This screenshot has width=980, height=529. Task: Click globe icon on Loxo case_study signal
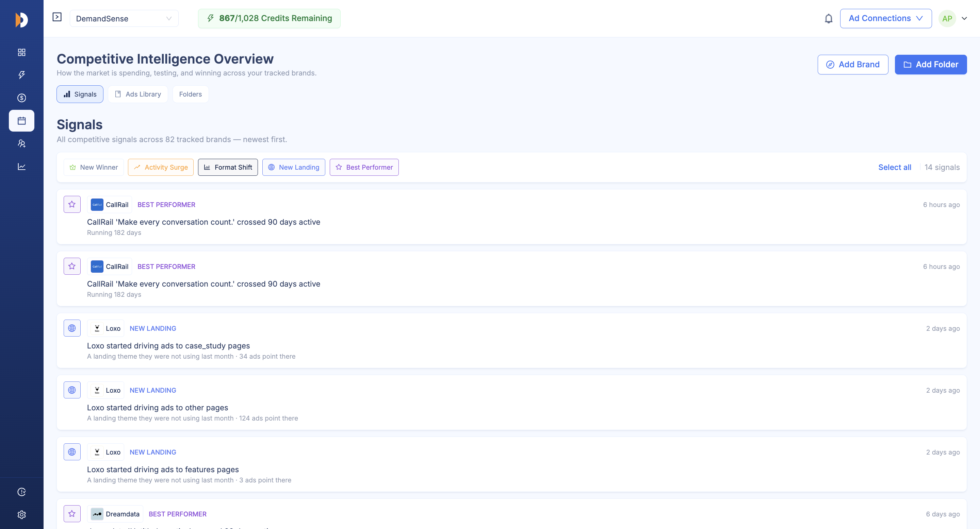click(72, 328)
